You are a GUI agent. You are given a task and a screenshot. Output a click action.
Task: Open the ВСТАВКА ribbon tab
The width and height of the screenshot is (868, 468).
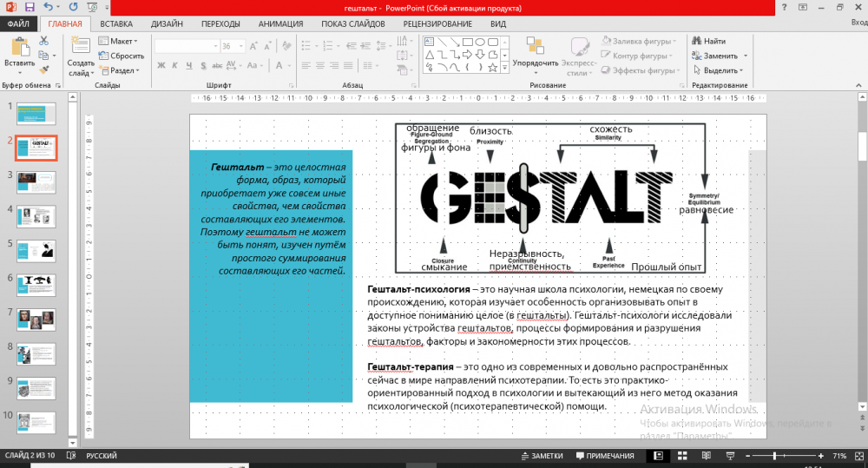[x=116, y=24]
